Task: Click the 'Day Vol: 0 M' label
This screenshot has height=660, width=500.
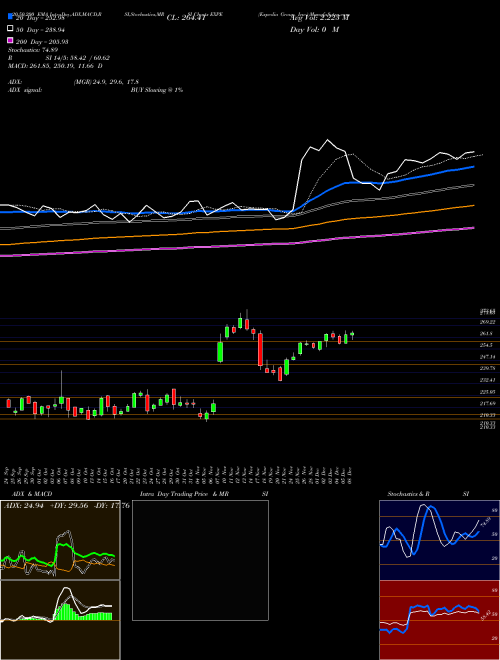Action: [x=314, y=29]
